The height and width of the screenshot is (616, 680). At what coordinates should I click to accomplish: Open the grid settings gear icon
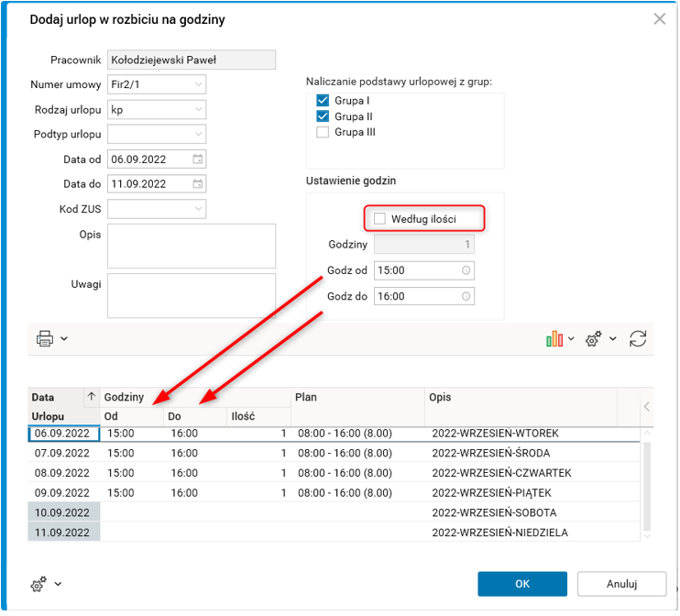(594, 338)
